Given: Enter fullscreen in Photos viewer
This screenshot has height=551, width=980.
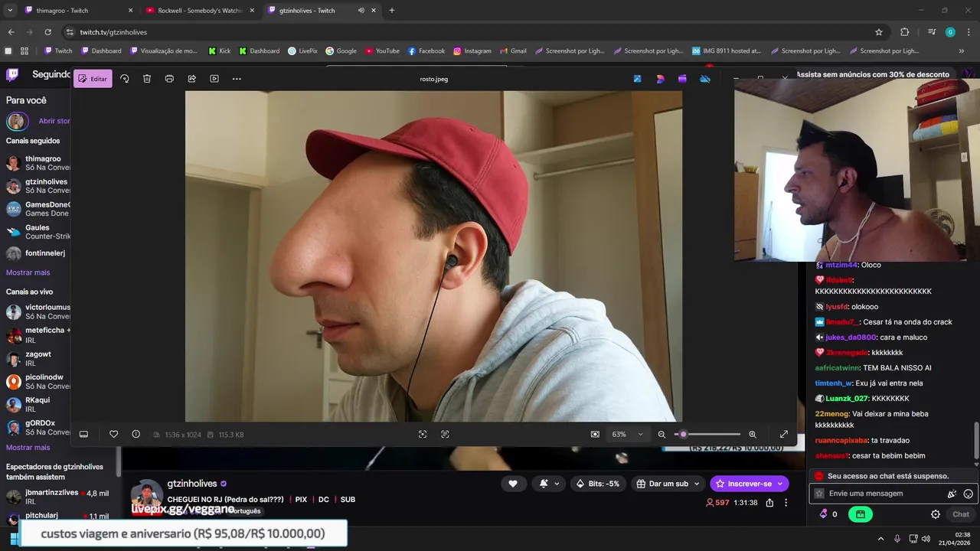Looking at the screenshot, I should [784, 434].
